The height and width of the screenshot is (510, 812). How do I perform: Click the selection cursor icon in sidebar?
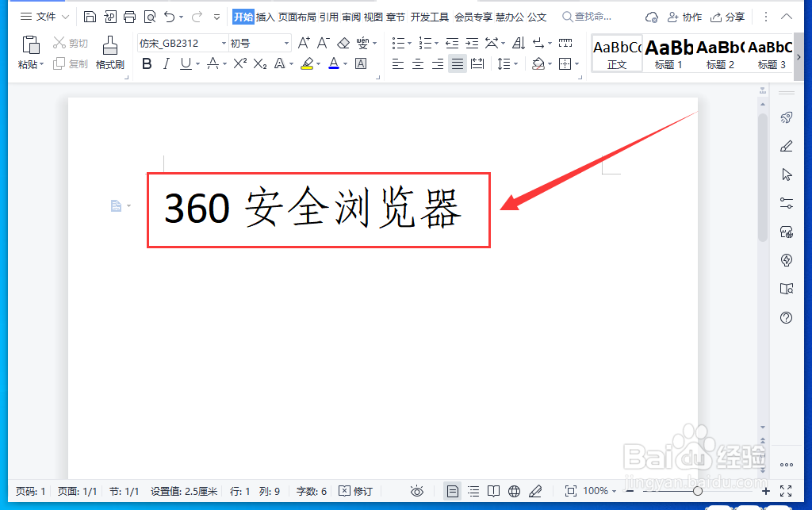[x=787, y=174]
